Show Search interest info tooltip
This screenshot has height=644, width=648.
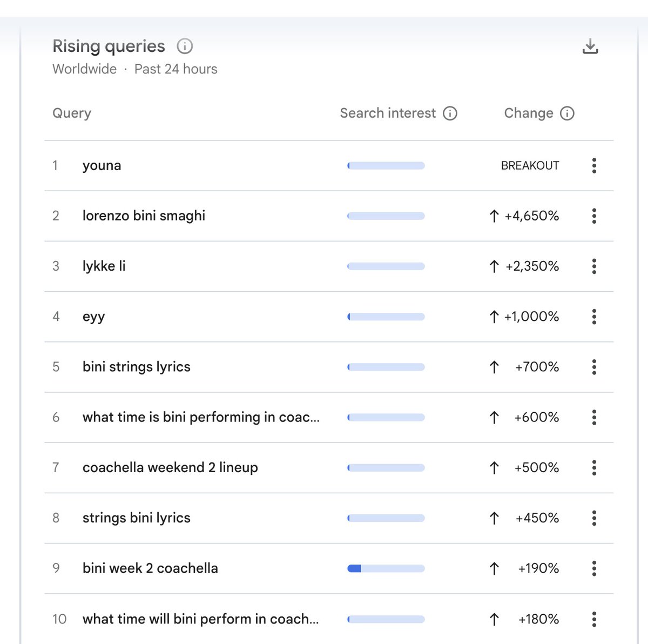450,113
